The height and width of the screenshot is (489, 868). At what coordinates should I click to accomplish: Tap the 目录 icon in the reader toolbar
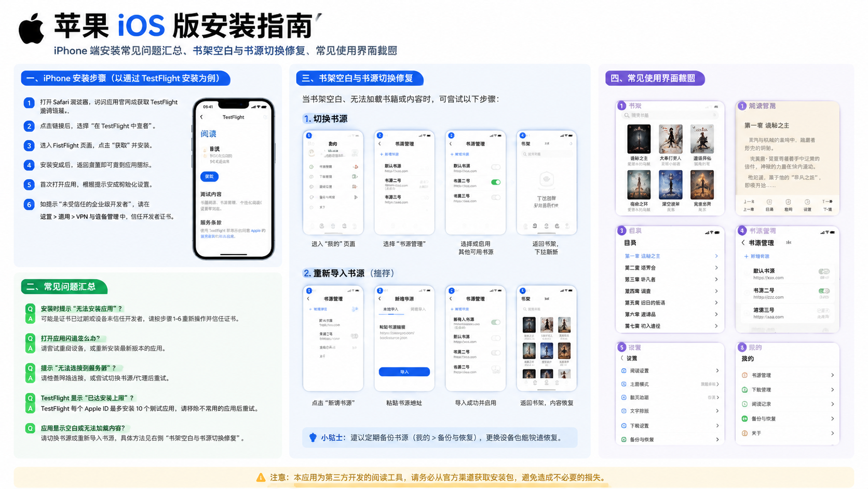coord(769,202)
